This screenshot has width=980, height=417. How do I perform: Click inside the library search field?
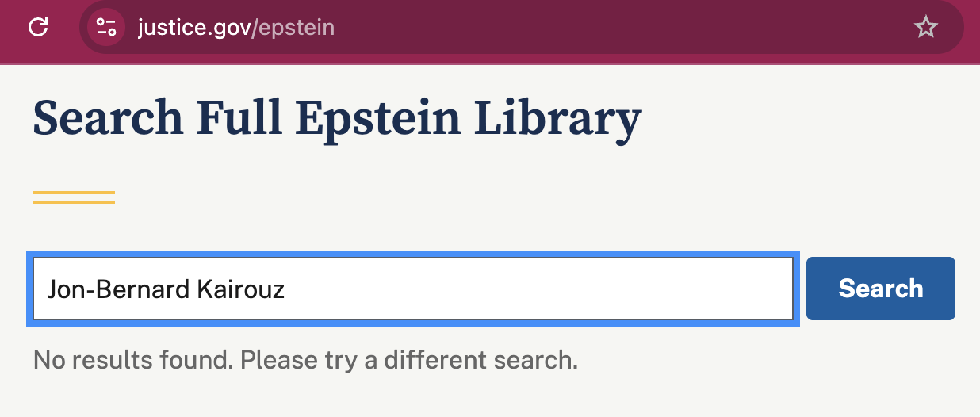click(412, 289)
